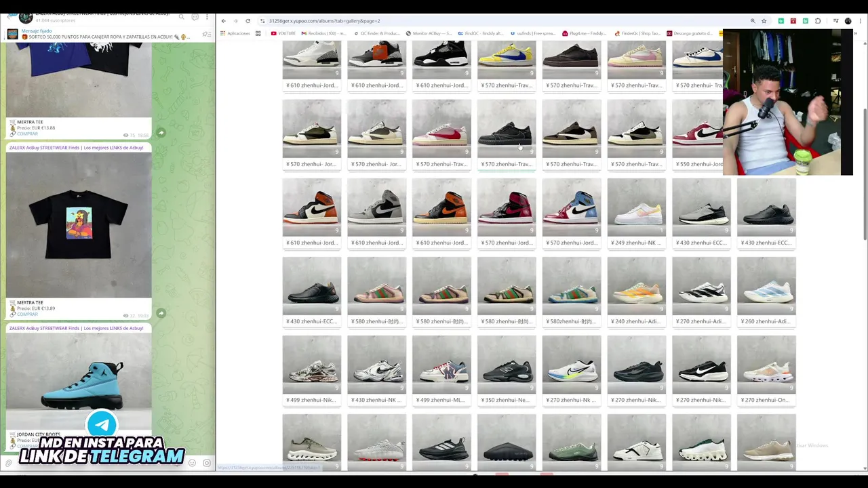
Task: Click the red extension icon in Chrome toolbar
Action: (793, 21)
